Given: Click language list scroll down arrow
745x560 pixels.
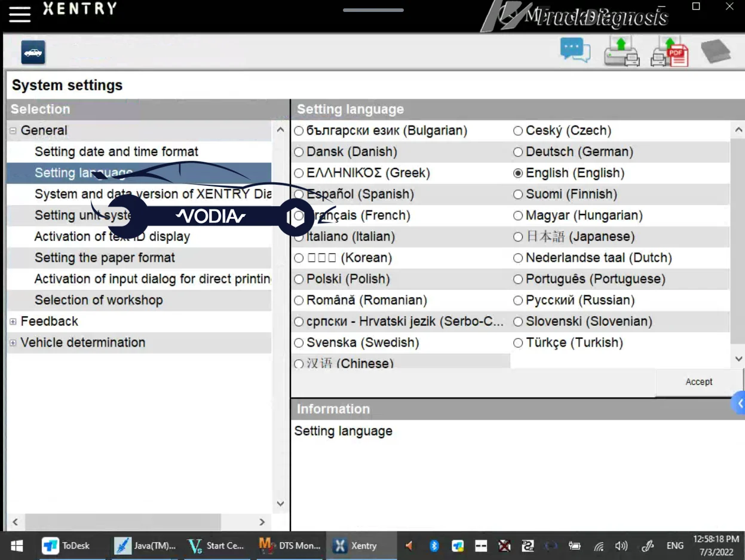Looking at the screenshot, I should 738,359.
